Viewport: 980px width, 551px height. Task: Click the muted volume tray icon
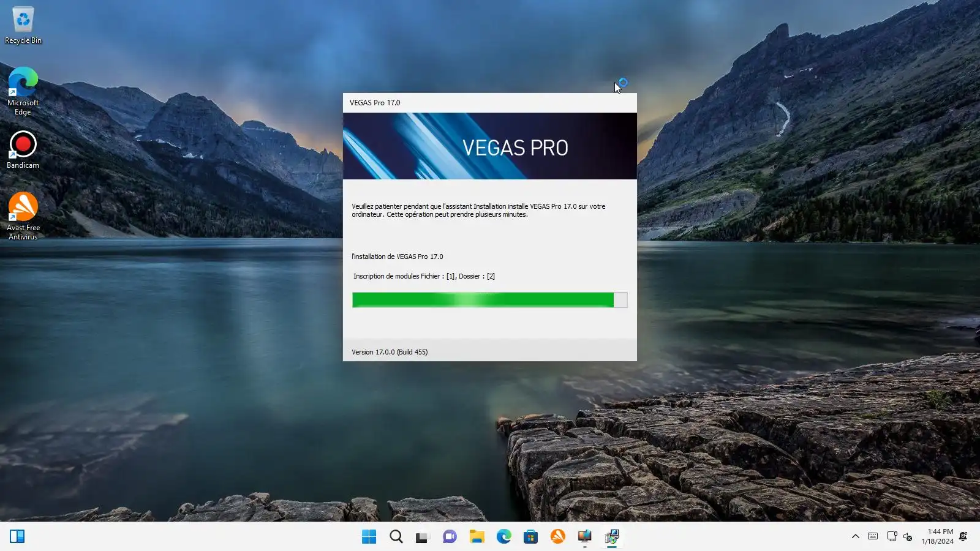tap(908, 537)
